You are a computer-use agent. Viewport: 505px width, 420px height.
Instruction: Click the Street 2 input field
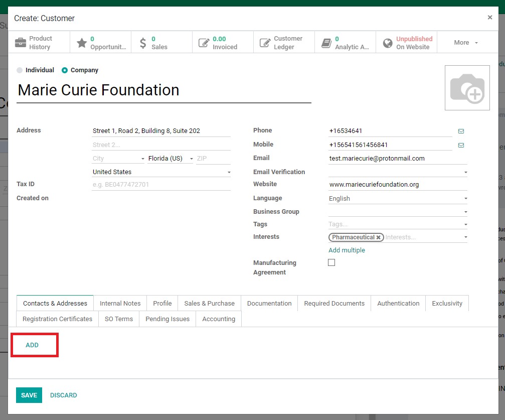(161, 145)
